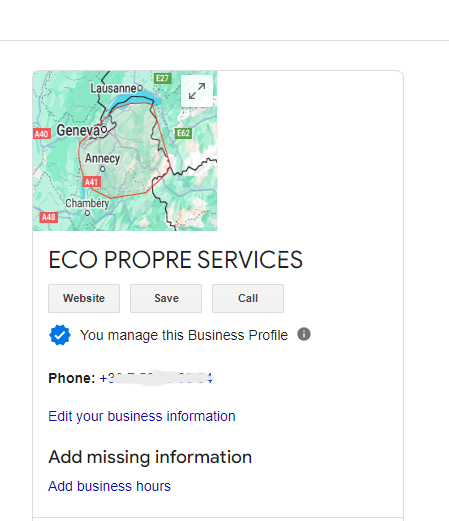Screen dimensions: 449x521
Task: Open Edit your business information
Action: [x=142, y=416]
